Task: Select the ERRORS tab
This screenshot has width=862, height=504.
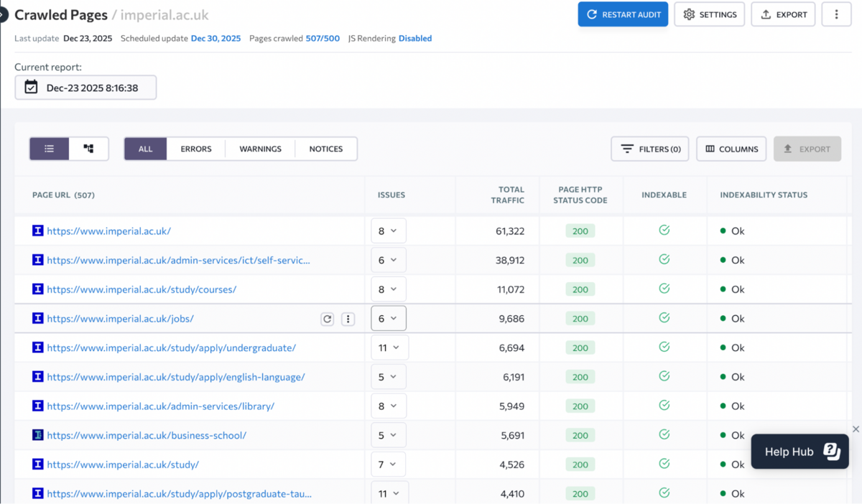Action: click(x=196, y=149)
